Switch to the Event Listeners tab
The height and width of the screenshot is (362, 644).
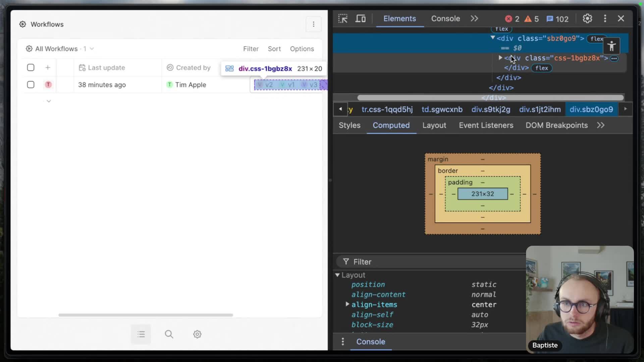tap(486, 125)
